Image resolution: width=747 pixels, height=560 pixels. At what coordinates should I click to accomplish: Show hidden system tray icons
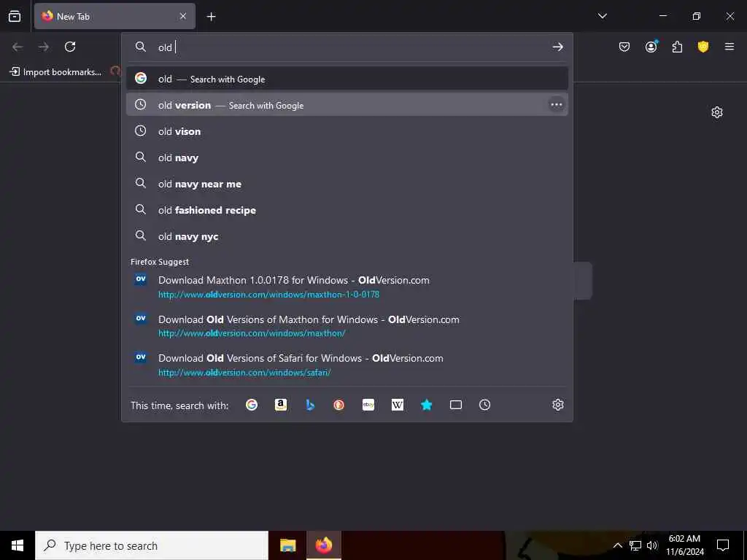coord(617,545)
